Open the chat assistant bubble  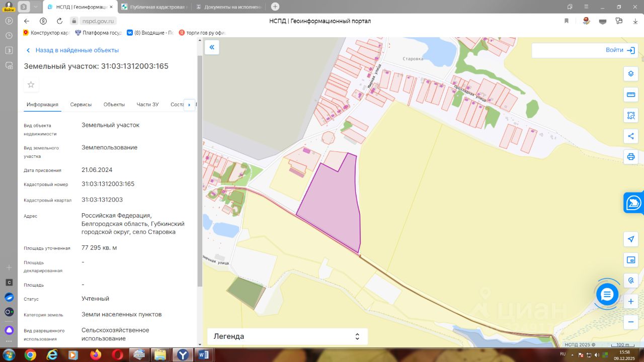[x=607, y=295]
